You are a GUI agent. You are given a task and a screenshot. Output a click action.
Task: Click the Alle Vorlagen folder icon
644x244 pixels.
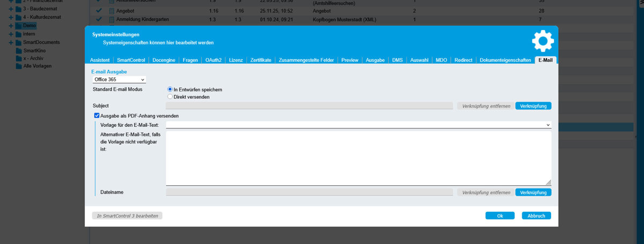(x=18, y=66)
